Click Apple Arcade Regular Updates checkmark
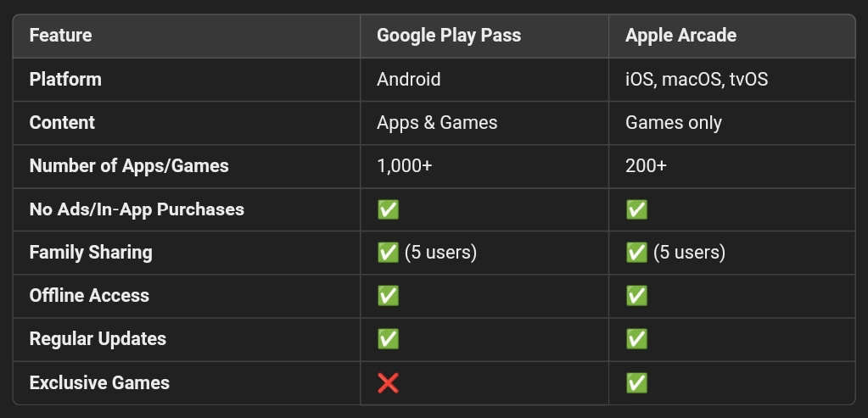The height and width of the screenshot is (418, 868). 636,339
